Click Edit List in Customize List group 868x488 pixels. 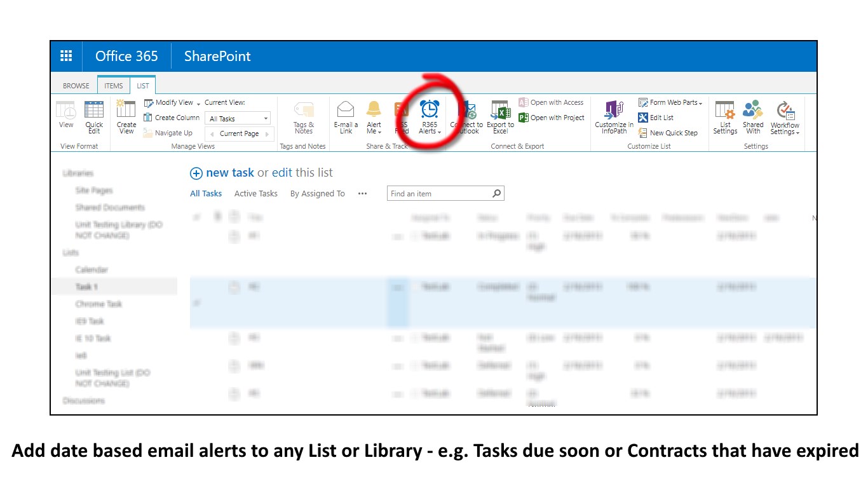pyautogui.click(x=656, y=118)
